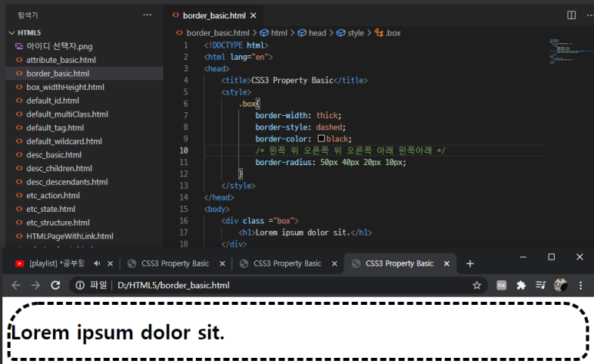Close the first CSS3 Property Basic tab
The width and height of the screenshot is (594, 364).
coord(222,263)
